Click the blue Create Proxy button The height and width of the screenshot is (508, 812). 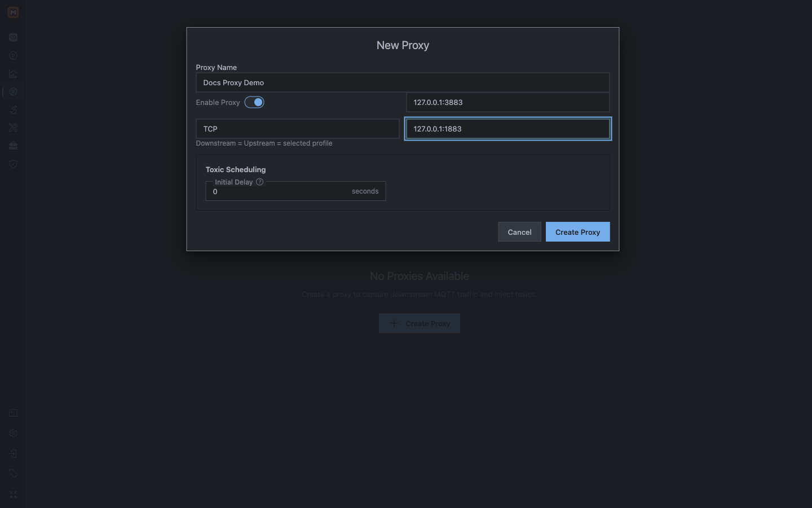click(577, 232)
